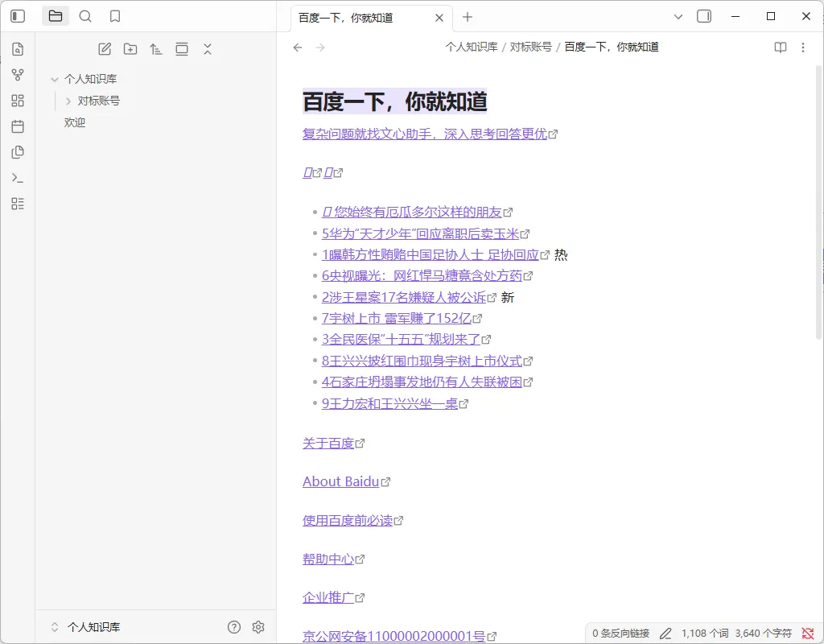
Task: Open help via the question mark icon
Action: pyautogui.click(x=234, y=626)
